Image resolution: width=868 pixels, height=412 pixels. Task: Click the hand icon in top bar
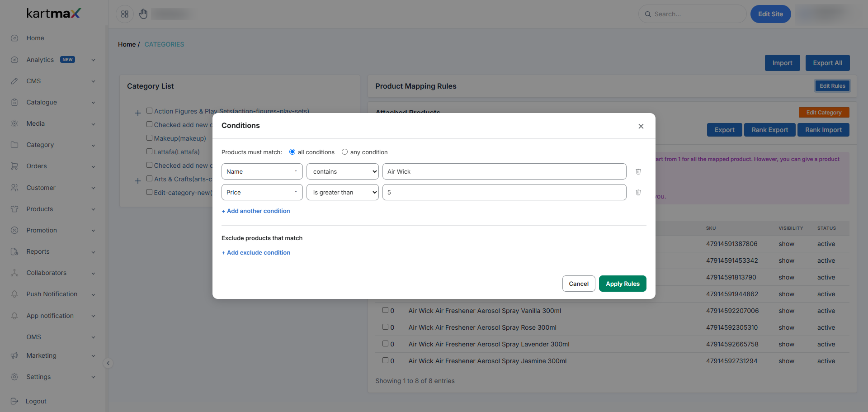pyautogui.click(x=143, y=14)
